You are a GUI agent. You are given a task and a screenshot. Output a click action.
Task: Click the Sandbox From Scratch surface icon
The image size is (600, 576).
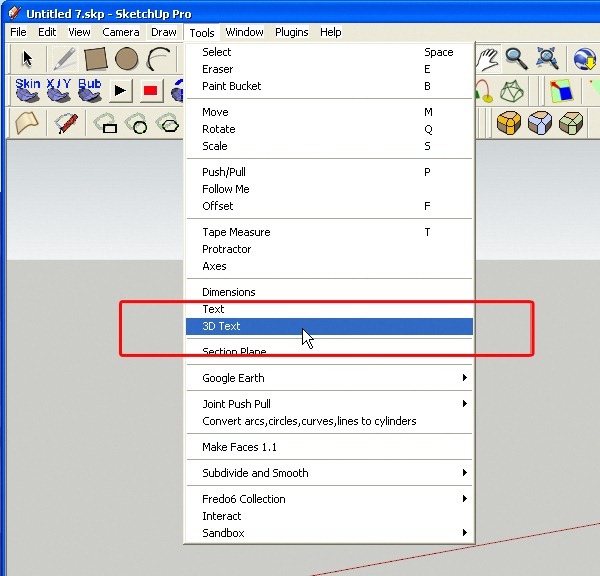(27, 123)
